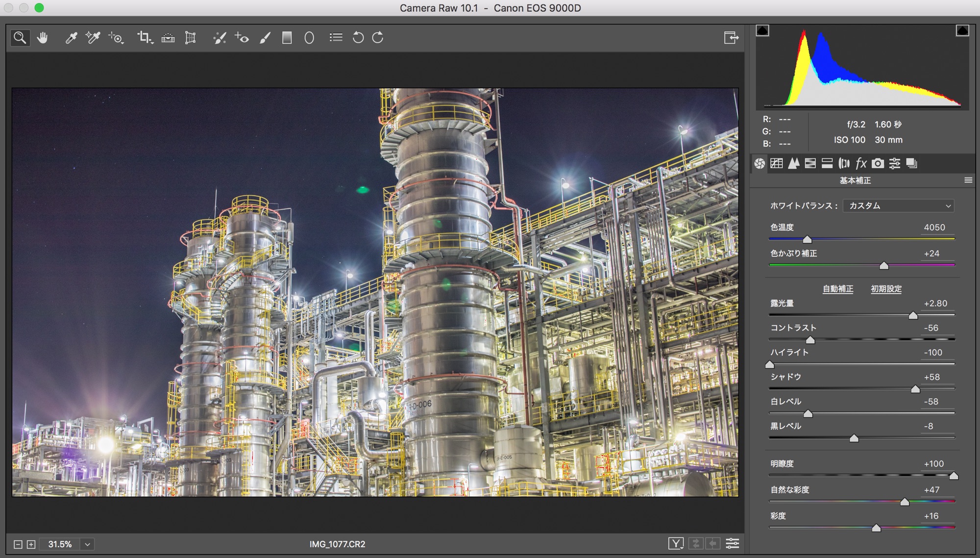Edit the 明瞭度 value +100
Viewport: 980px width, 558px height.
937,464
